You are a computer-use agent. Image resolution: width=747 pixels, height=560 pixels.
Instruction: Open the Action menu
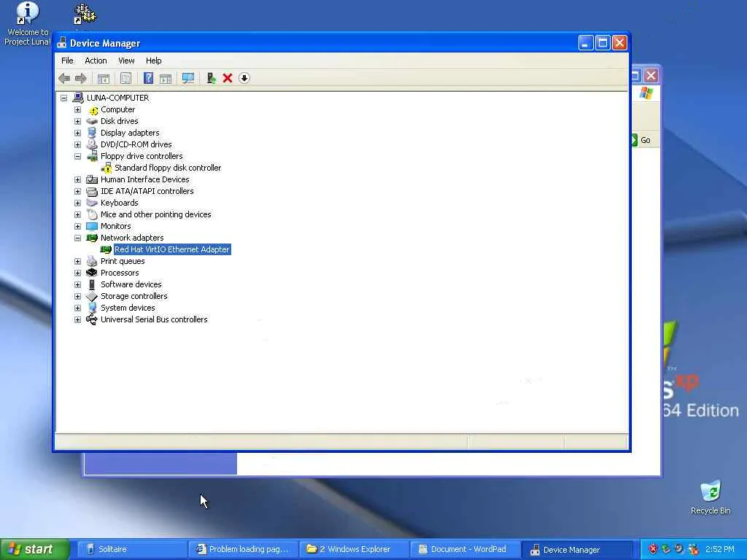click(96, 61)
